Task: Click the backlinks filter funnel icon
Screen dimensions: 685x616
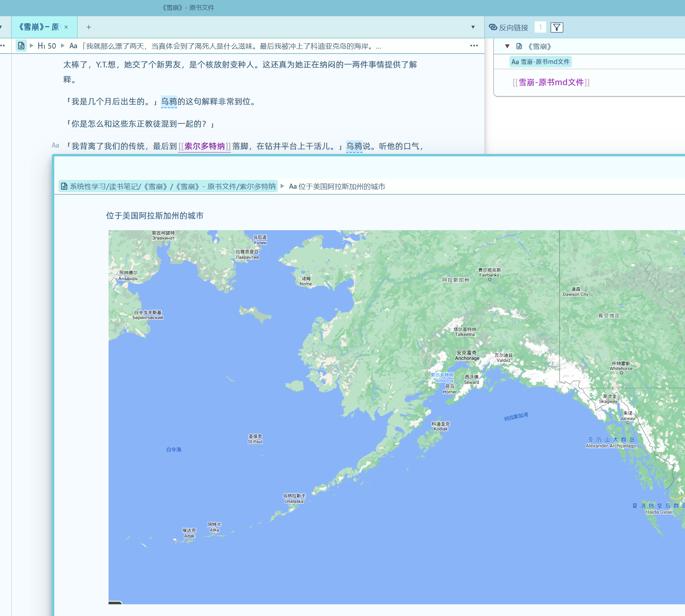Action: pyautogui.click(x=557, y=27)
